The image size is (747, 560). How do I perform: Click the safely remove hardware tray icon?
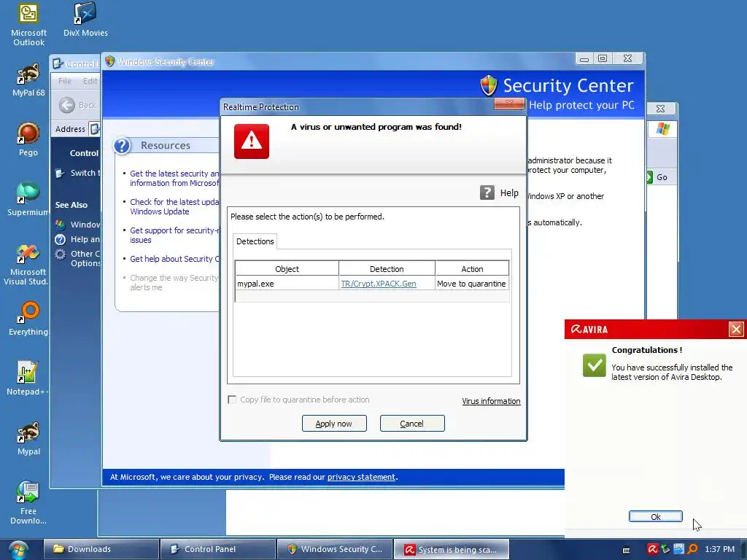[x=665, y=549]
